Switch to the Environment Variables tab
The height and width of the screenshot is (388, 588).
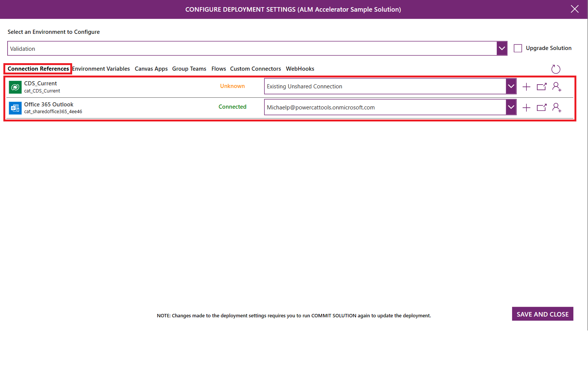(x=101, y=68)
